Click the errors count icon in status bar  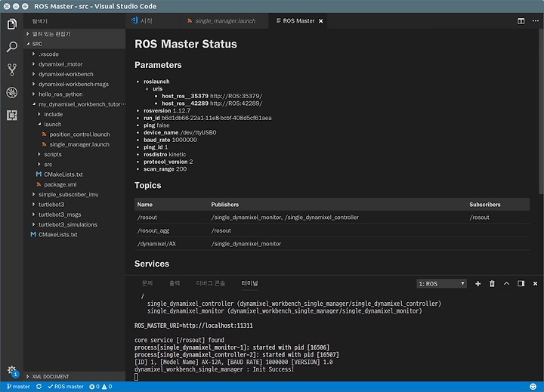point(94,387)
